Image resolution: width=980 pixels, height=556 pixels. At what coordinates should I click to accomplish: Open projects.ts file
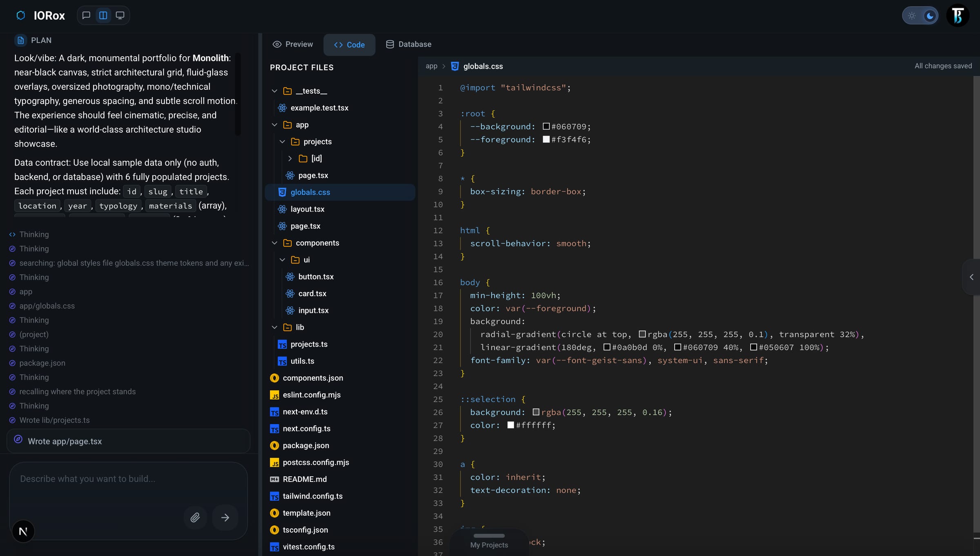tap(340, 344)
